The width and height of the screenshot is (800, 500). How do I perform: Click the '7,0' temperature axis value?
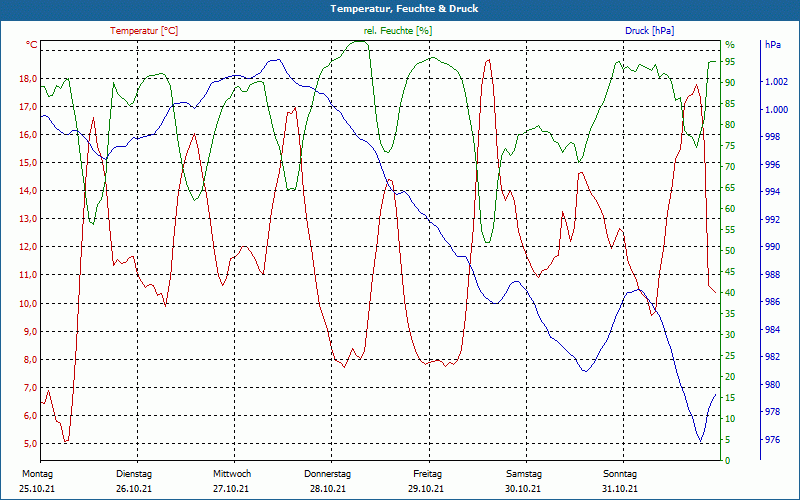coord(31,388)
